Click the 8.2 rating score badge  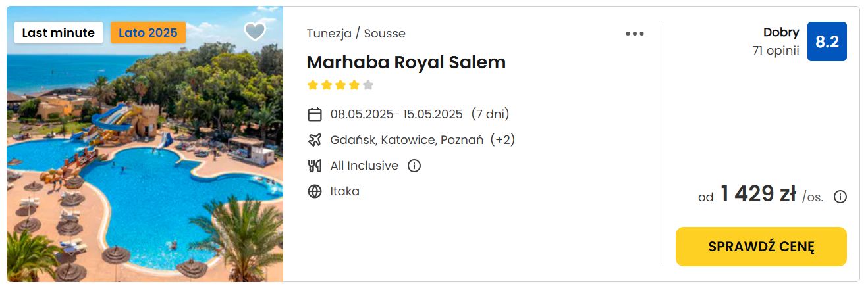tap(827, 41)
